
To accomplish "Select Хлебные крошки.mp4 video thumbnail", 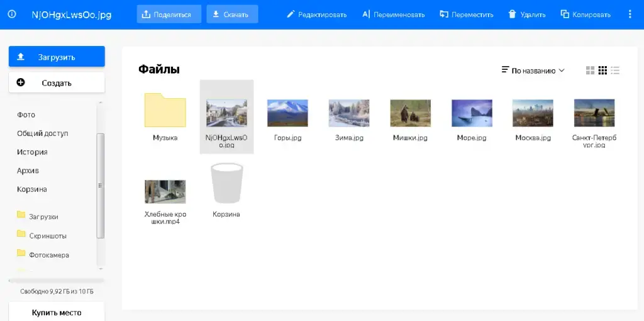I will pos(165,191).
